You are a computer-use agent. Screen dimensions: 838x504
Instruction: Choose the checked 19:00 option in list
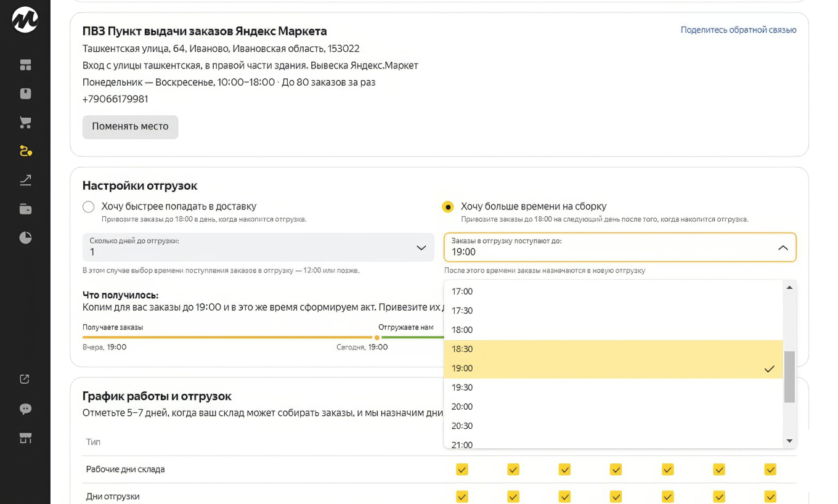point(613,368)
